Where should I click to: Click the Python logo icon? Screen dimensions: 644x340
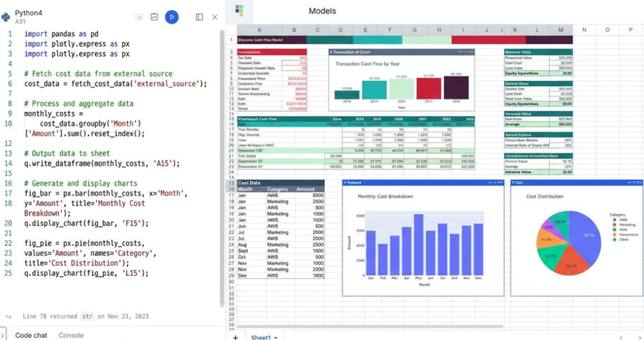[6, 17]
